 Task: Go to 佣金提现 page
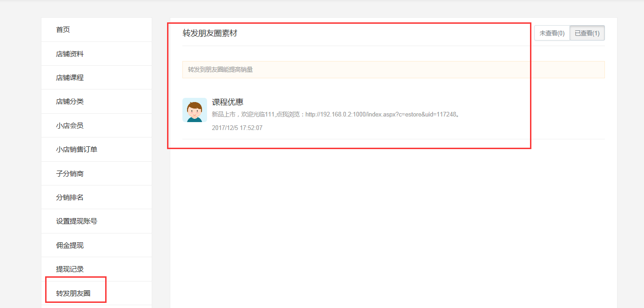96,245
